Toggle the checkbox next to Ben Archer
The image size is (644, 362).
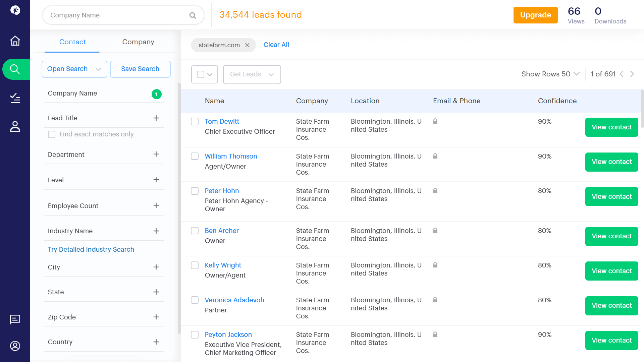195,230
